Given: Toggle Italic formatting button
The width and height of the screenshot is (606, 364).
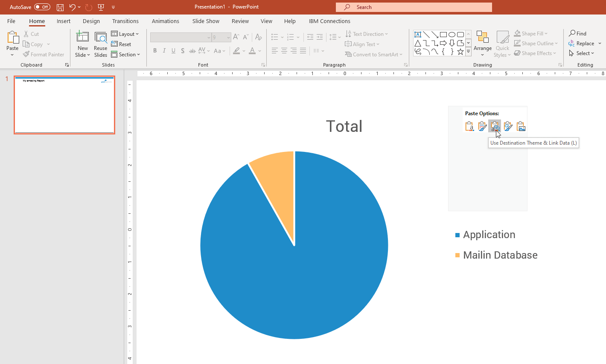Looking at the screenshot, I should (164, 51).
